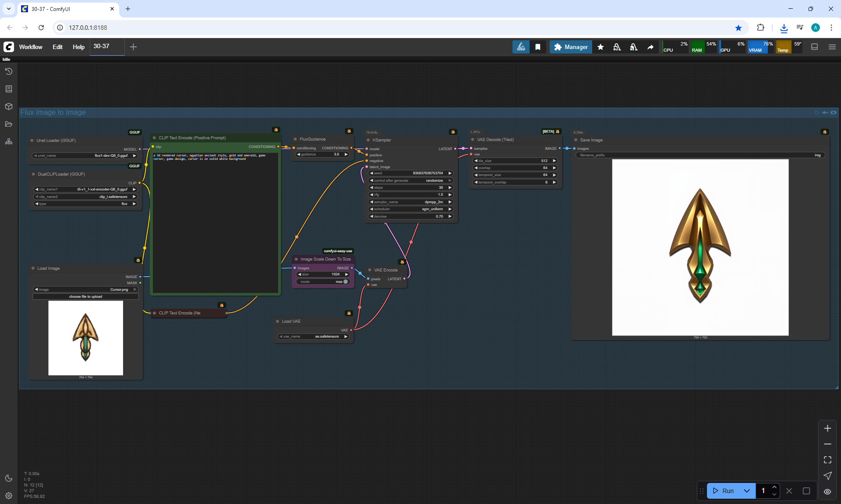Toggle link visibility eye icon

click(x=827, y=491)
